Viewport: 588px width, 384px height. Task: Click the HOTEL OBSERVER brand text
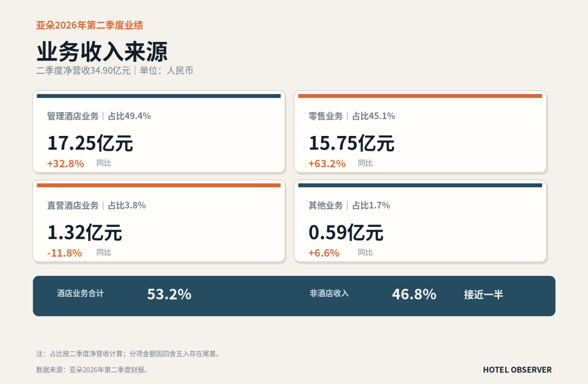[517, 370]
